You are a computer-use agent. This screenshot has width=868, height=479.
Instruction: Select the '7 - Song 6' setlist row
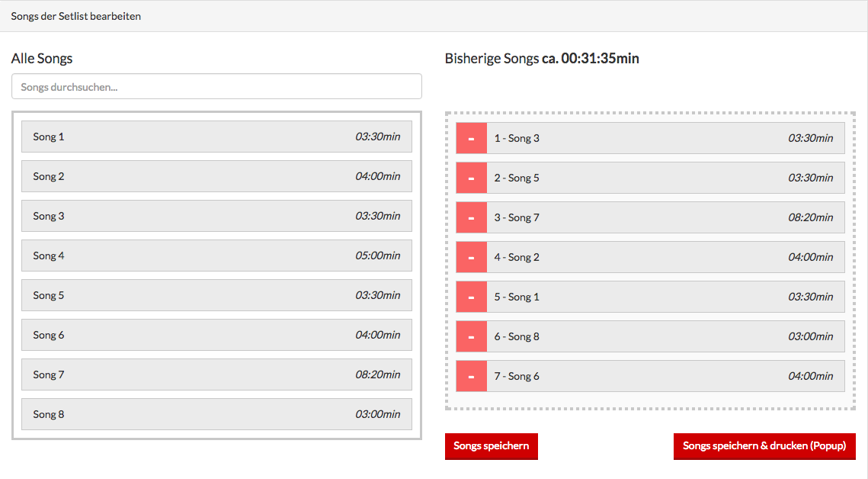point(665,376)
